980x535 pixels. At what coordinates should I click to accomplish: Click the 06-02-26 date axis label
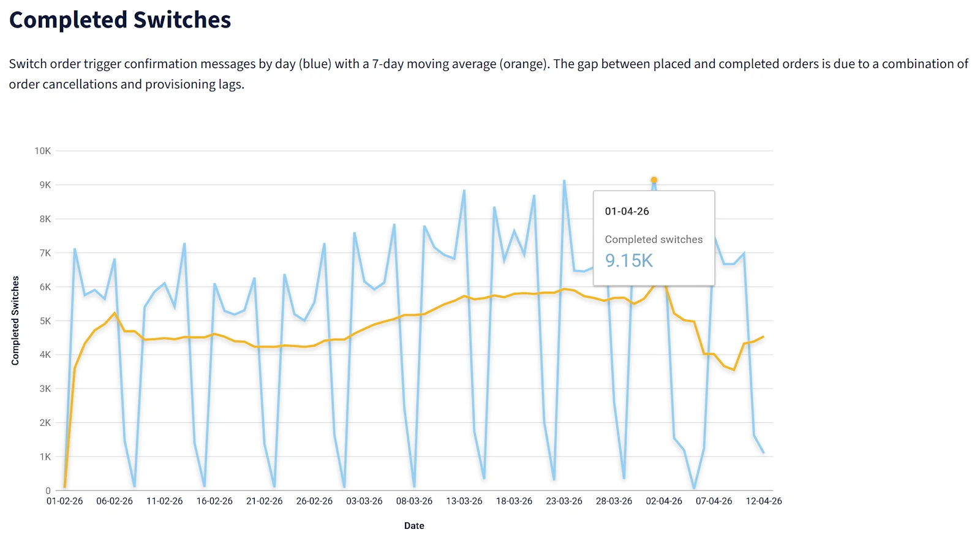click(x=115, y=501)
